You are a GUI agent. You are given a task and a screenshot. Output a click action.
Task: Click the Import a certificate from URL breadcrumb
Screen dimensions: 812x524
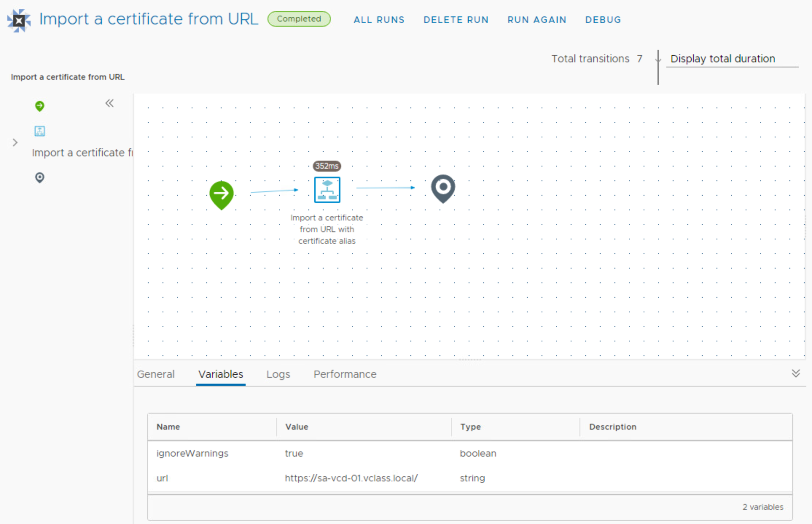point(68,77)
